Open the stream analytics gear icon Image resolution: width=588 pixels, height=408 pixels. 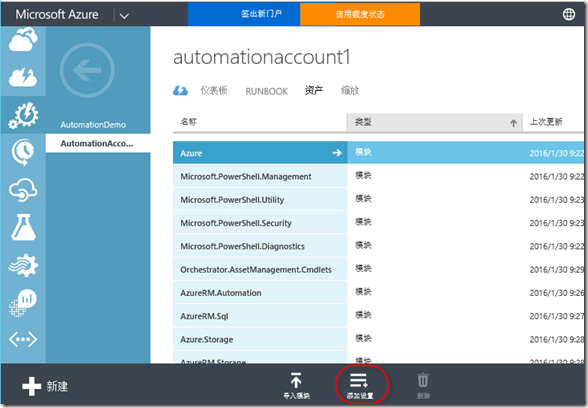23,266
